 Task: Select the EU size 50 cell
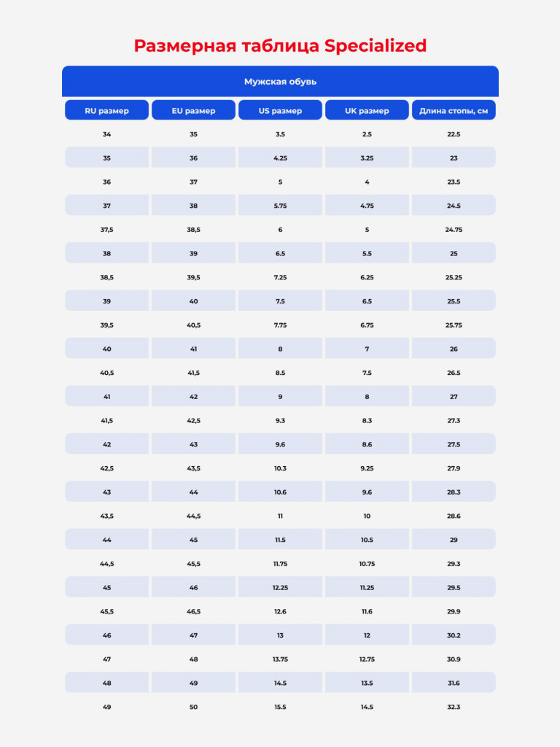point(193,707)
